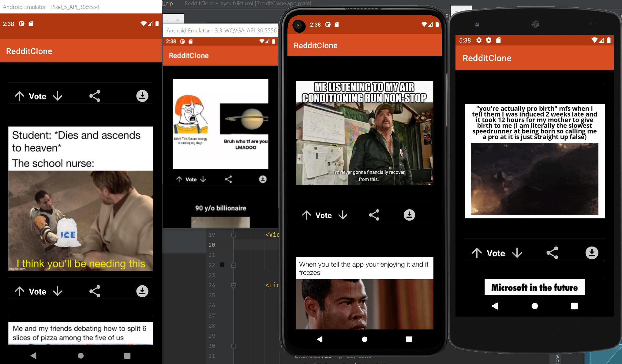Tap Recents square on the right phone navbar

[574, 306]
